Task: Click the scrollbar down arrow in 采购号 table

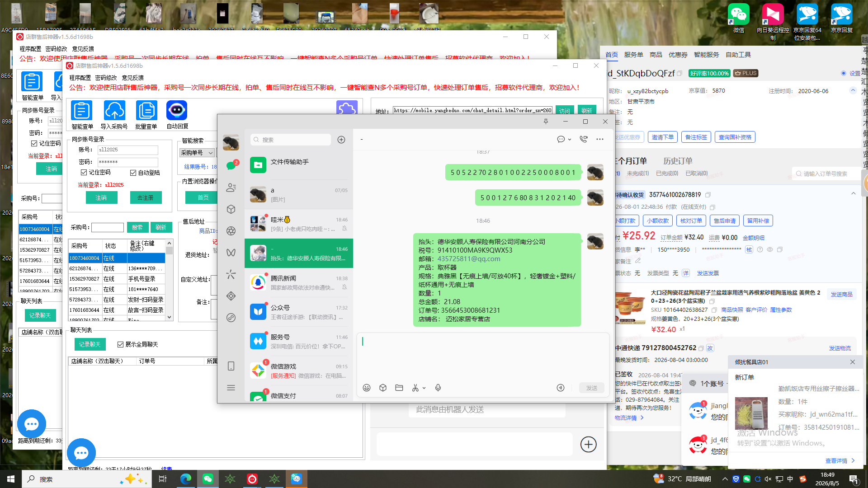Action: tap(169, 317)
